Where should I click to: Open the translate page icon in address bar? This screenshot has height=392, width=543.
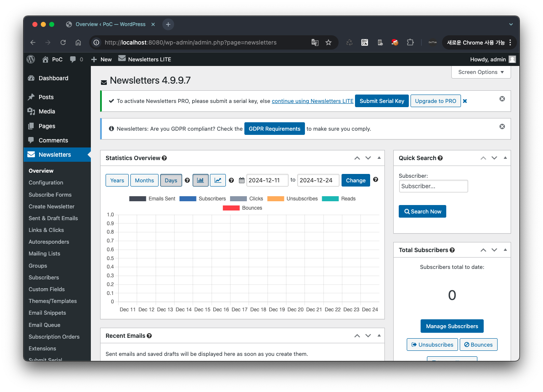(x=315, y=42)
